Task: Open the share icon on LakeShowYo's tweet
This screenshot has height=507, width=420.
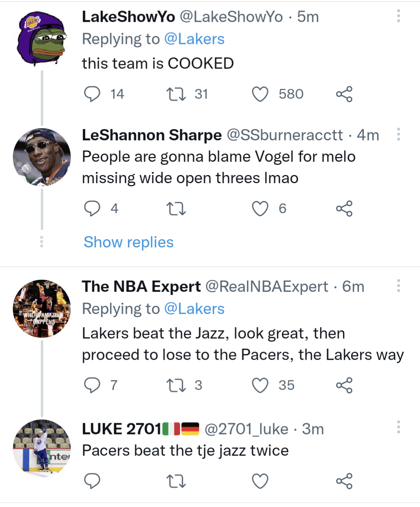Action: coord(344,94)
